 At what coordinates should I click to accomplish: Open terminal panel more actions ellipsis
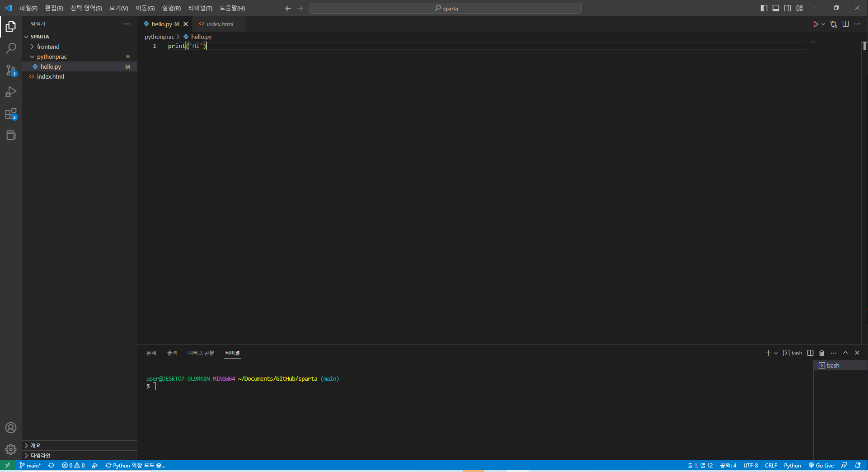point(834,353)
